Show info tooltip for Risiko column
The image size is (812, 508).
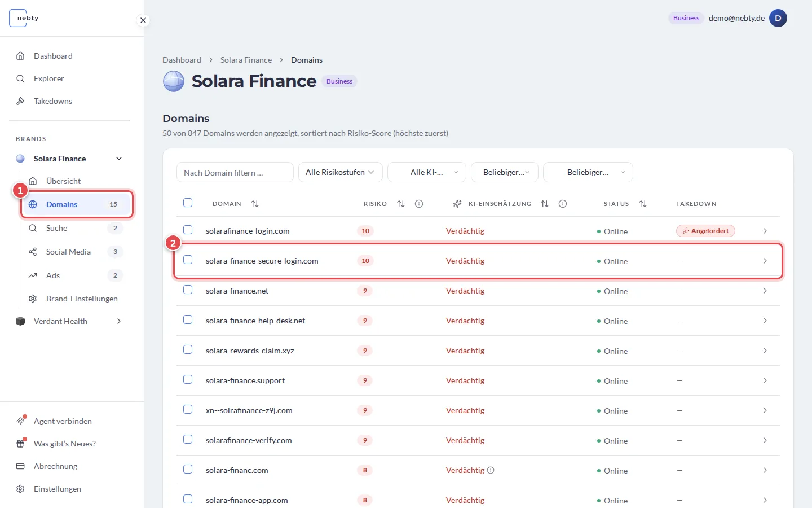click(x=419, y=204)
